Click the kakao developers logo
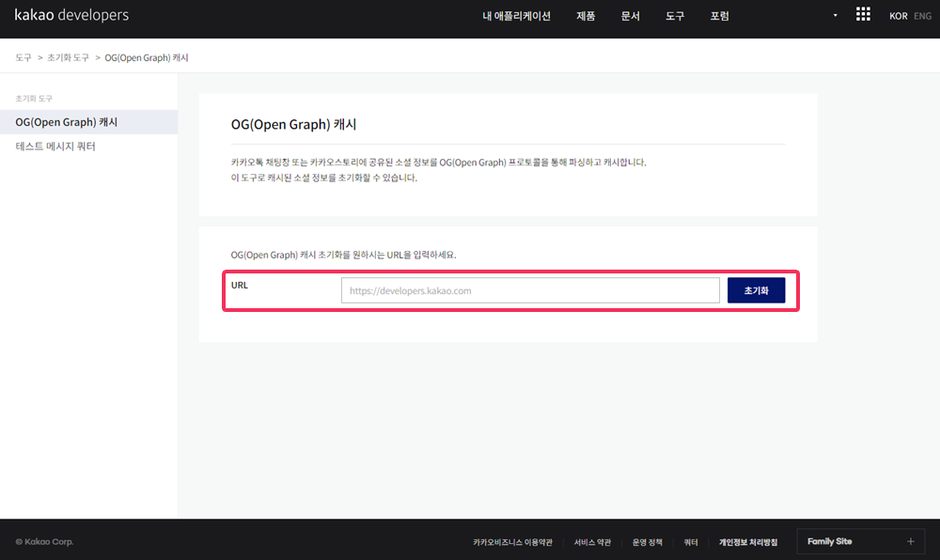 pyautogui.click(x=71, y=15)
